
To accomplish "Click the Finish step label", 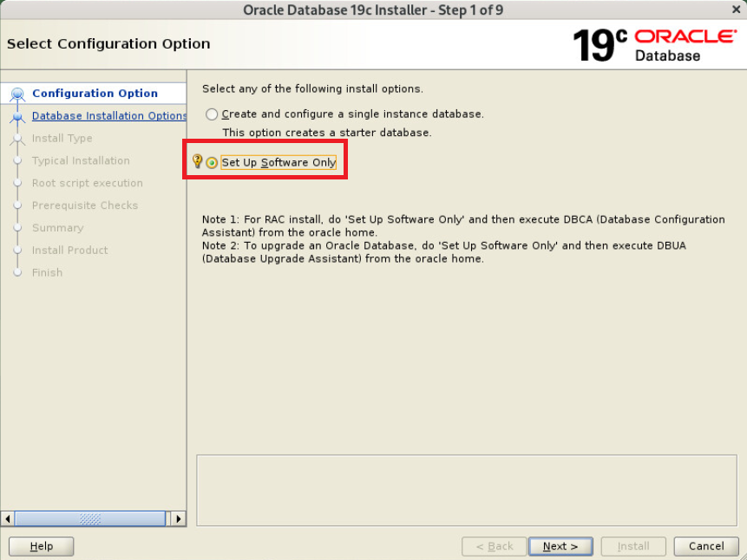I will 47,272.
